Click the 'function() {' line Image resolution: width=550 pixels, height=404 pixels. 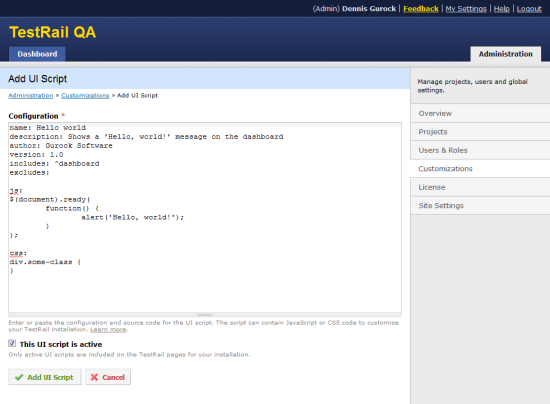coord(72,209)
